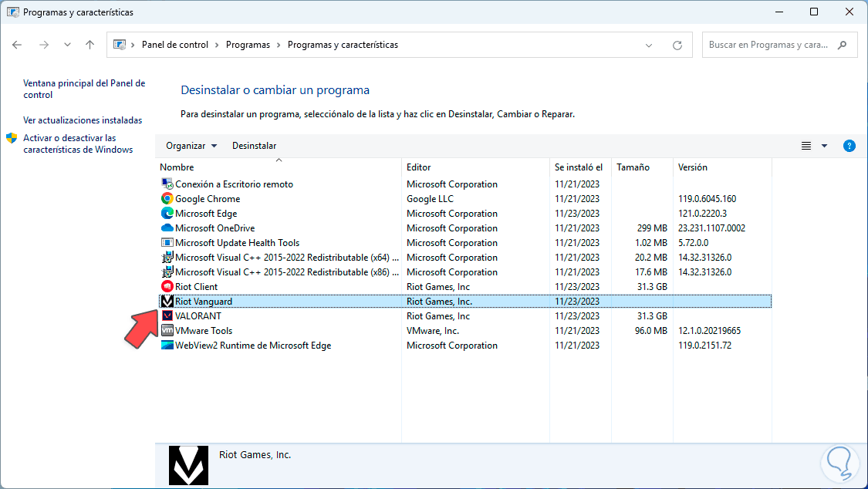Change list view with the view icon
The image size is (868, 489).
(x=806, y=146)
